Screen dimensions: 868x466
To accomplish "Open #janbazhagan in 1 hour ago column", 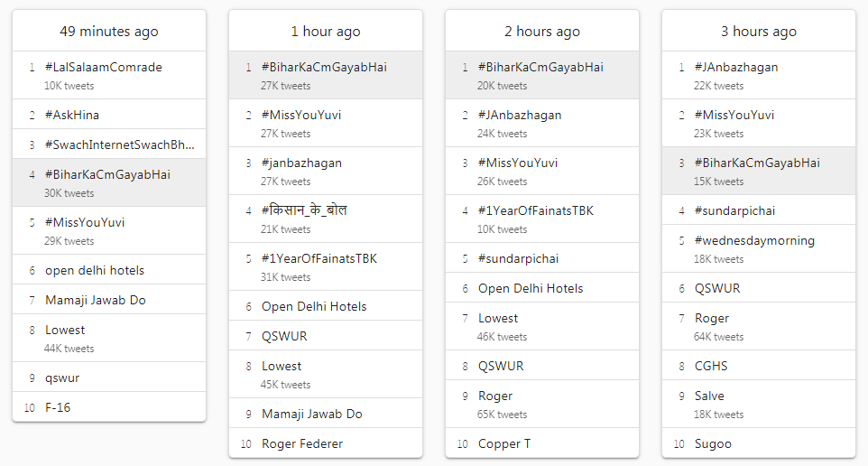I will click(x=326, y=172).
